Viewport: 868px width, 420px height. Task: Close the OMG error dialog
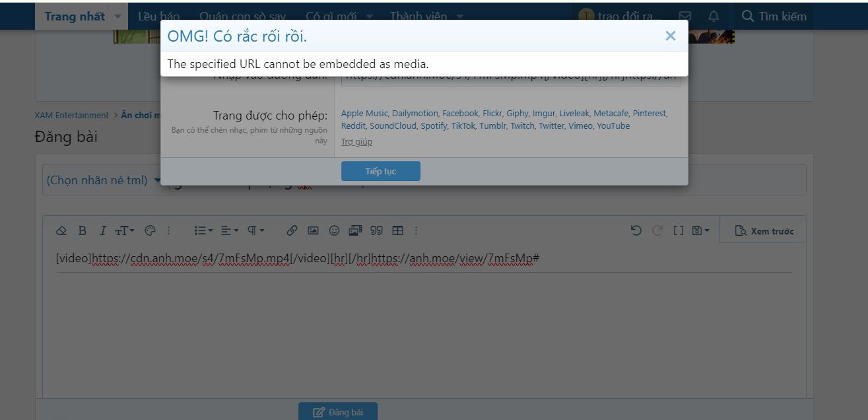click(670, 36)
